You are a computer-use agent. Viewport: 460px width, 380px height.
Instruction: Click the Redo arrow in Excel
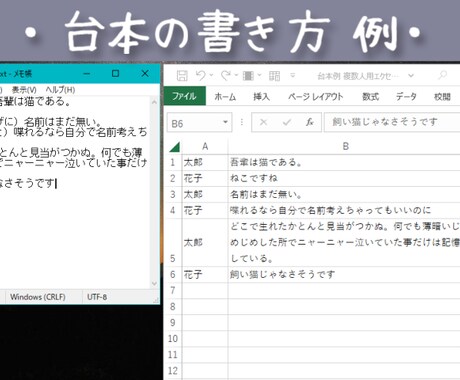226,76
